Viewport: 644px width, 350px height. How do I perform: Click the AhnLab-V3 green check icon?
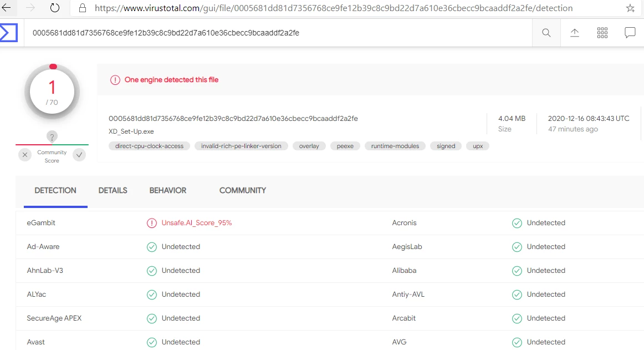pos(152,271)
